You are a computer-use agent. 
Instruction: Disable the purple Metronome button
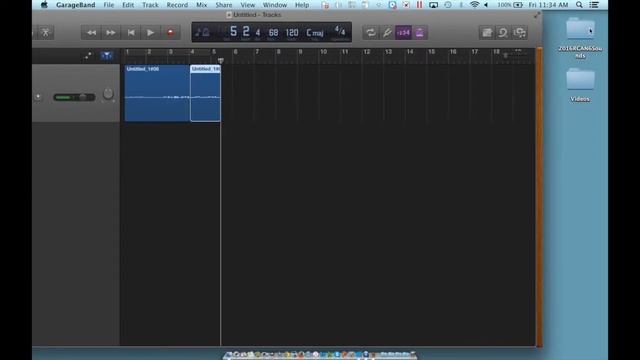tap(420, 33)
